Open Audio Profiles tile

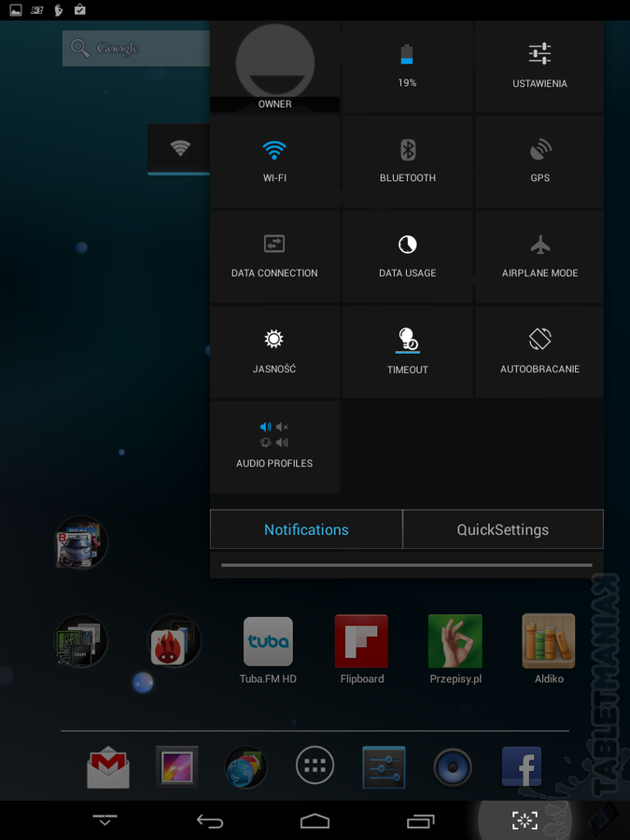pos(274,447)
